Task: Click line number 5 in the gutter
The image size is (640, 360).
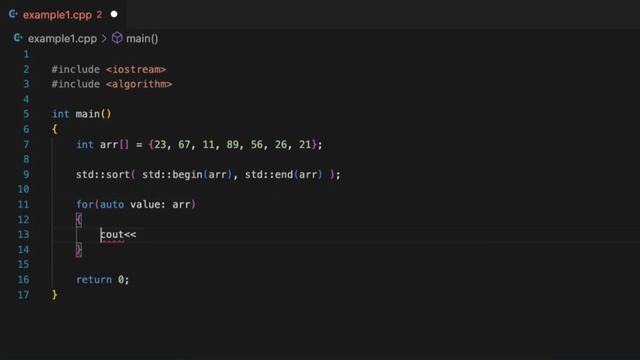Action: (26, 114)
